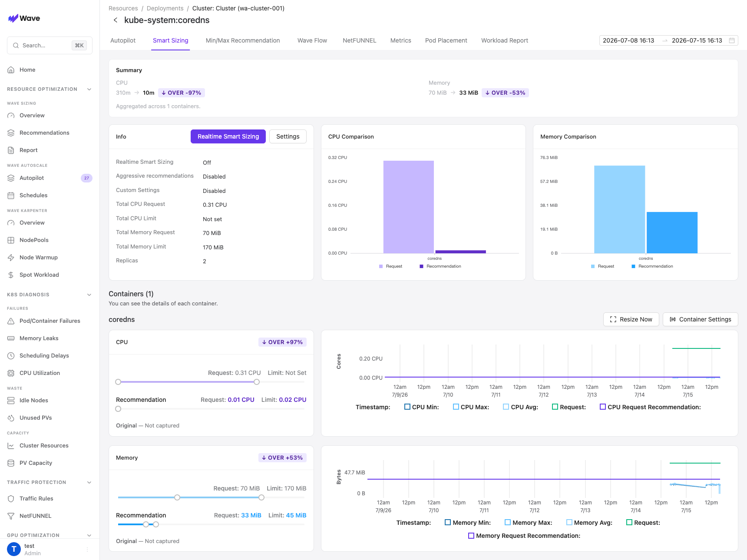The image size is (747, 560).
Task: Click the Realtime Smart Sizing button
Action: click(x=228, y=136)
